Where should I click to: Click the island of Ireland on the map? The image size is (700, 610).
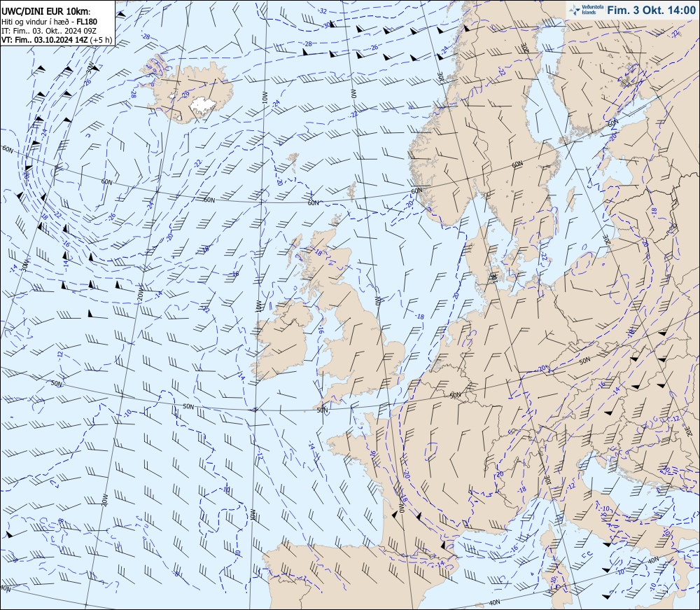(x=282, y=340)
